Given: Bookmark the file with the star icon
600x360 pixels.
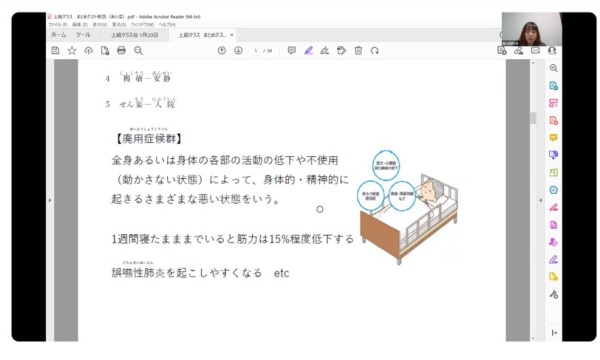Looking at the screenshot, I should pyautogui.click(x=72, y=50).
